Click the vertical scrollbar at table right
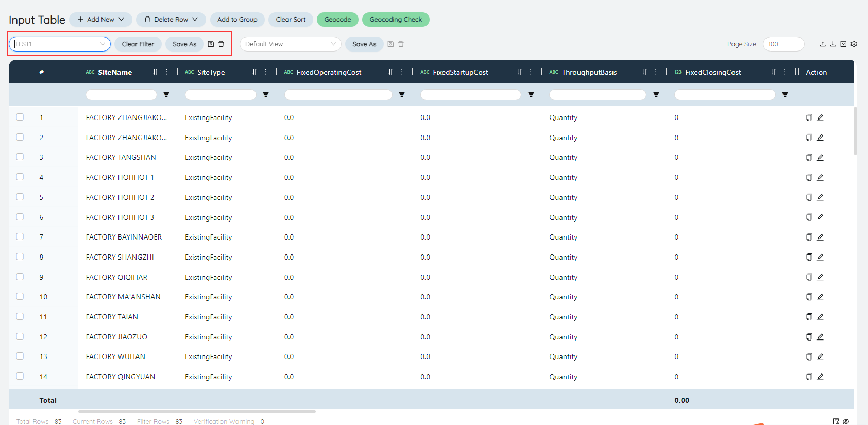Image resolution: width=868 pixels, height=425 pixels. (x=856, y=131)
